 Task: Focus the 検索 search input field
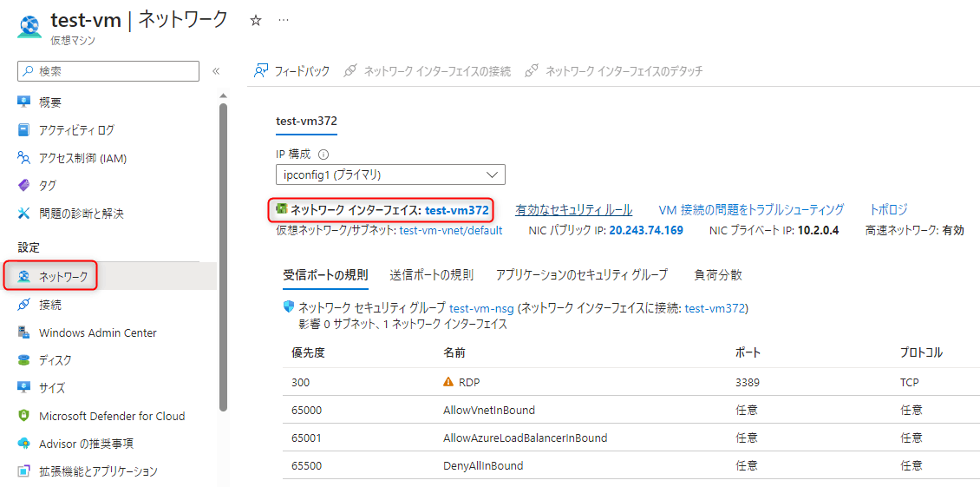[108, 71]
